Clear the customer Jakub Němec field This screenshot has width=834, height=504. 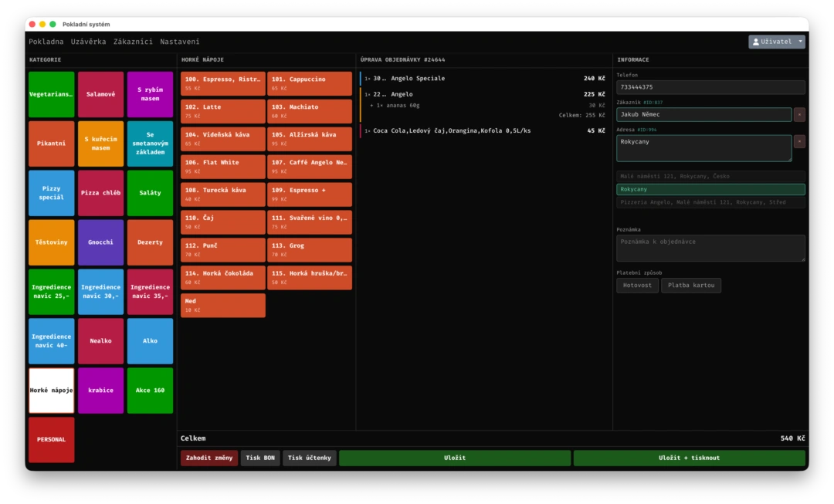(799, 115)
